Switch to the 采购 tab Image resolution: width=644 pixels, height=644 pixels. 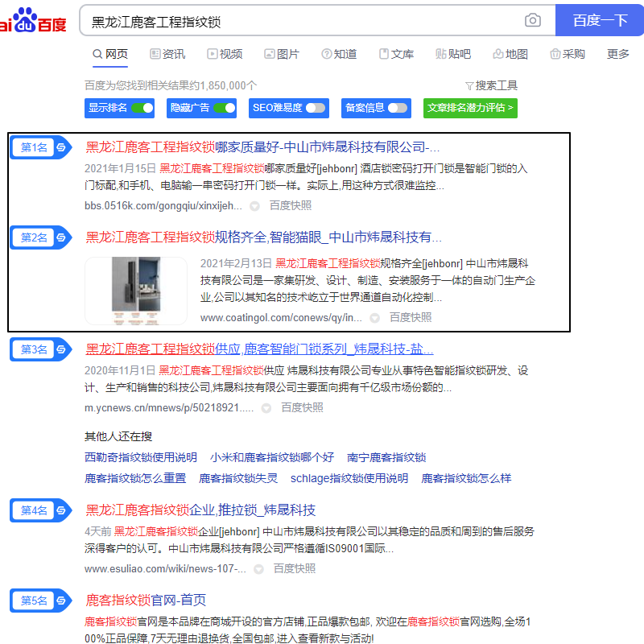(x=568, y=54)
